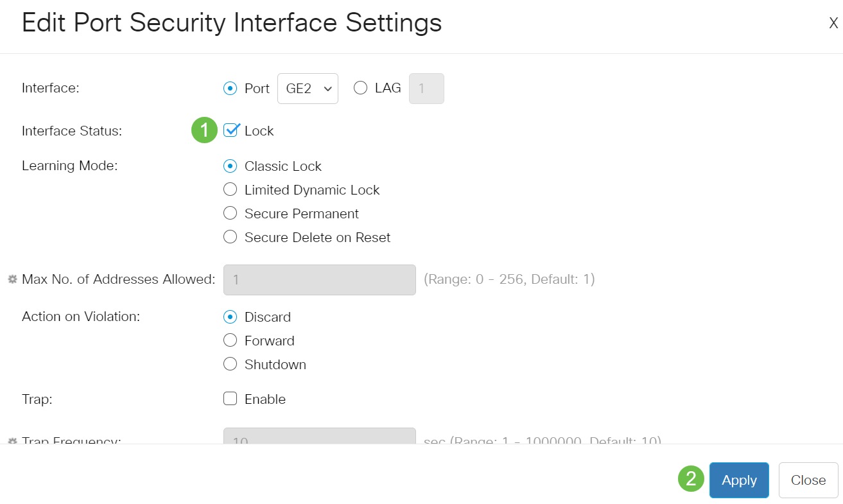Set violation action to Discard
The height and width of the screenshot is (504, 843).
tap(230, 317)
